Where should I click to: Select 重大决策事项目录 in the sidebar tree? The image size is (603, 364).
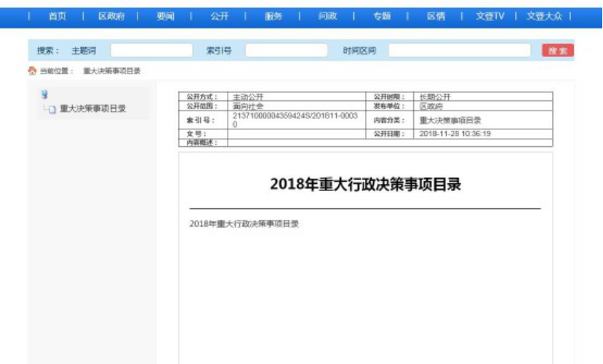pyautogui.click(x=92, y=109)
